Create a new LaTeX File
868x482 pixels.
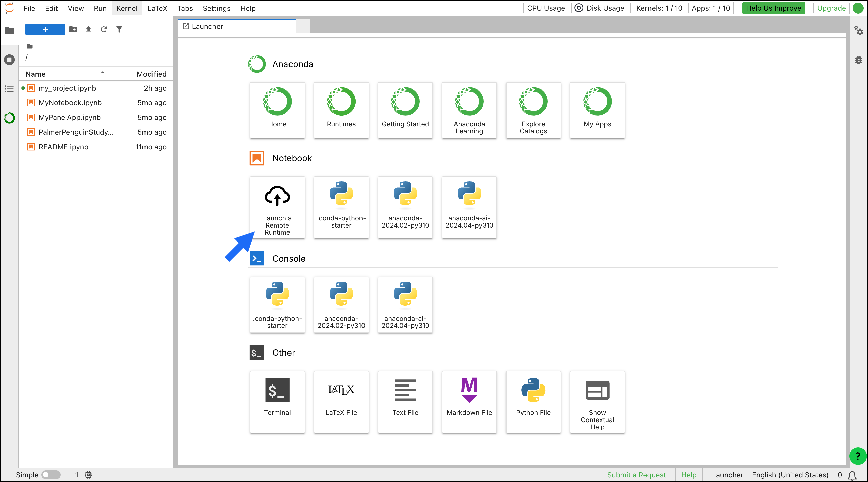click(341, 401)
